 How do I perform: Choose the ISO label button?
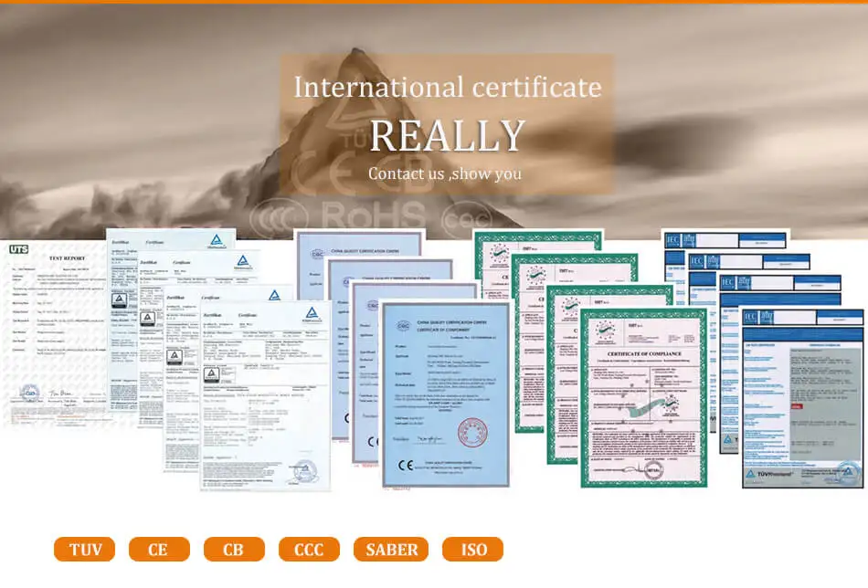click(x=472, y=550)
